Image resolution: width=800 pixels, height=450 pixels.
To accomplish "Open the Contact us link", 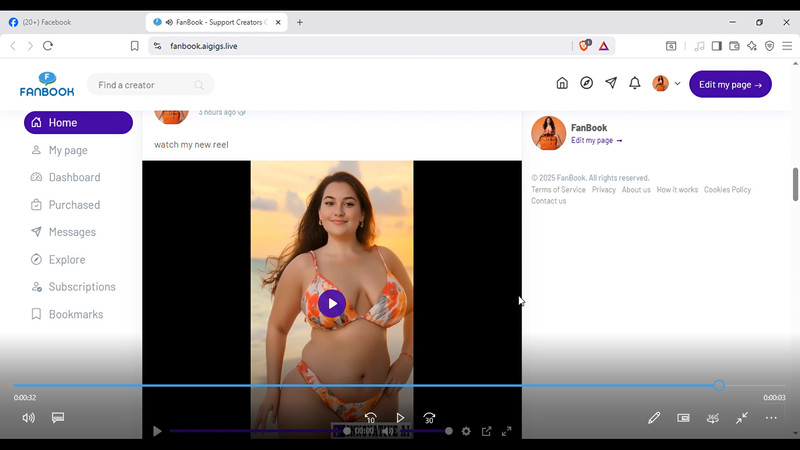I will pyautogui.click(x=548, y=201).
